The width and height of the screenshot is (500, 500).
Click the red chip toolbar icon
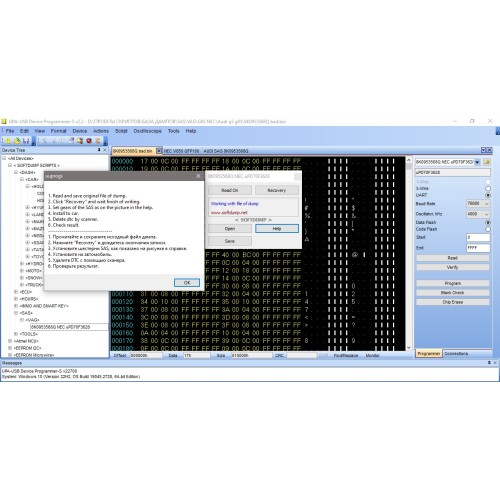(x=89, y=141)
